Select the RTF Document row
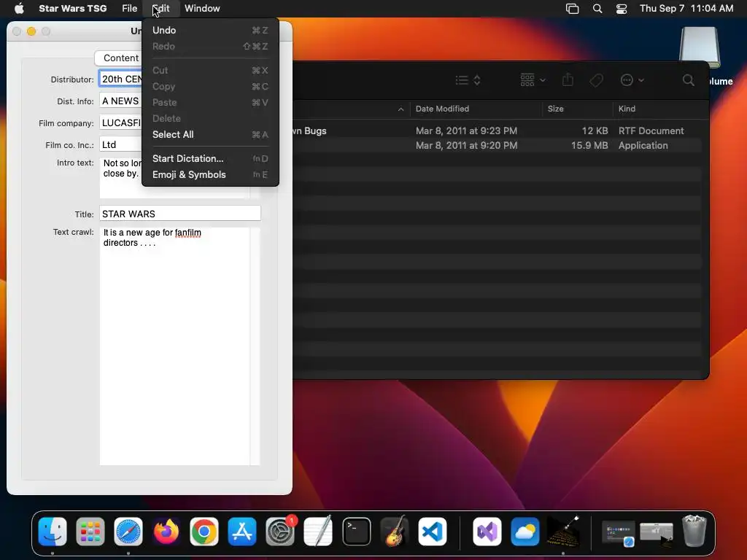This screenshot has height=560, width=747. [497, 131]
